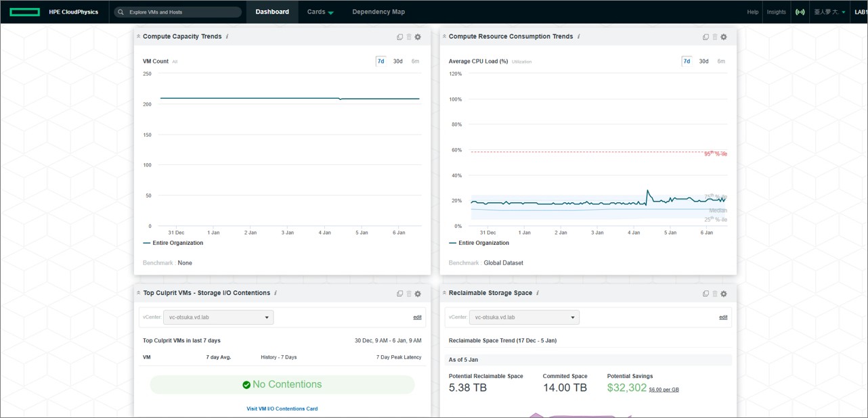Collapse the Reclaimable Storage Space card
This screenshot has height=418, width=868.
coord(444,293)
